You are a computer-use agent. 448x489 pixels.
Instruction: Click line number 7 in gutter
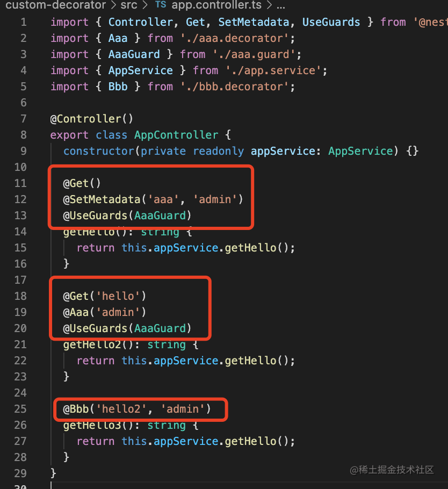tap(24, 119)
